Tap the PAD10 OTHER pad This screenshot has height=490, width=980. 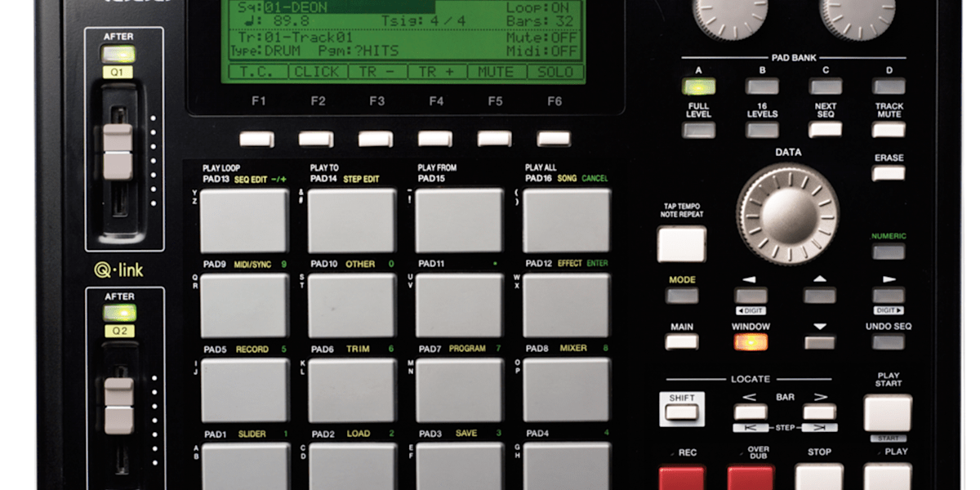click(352, 305)
